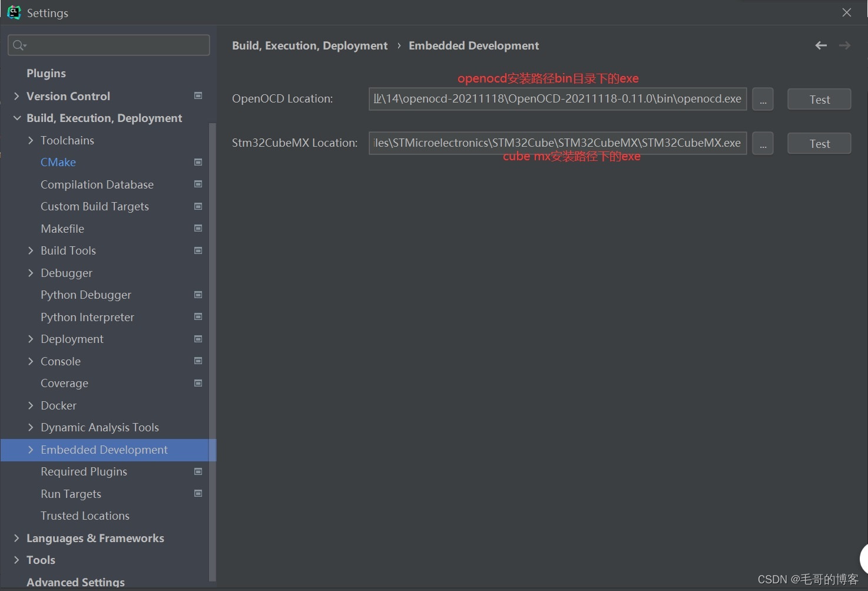868x591 pixels.
Task: Click project-level icon beside Version Control
Action: pos(198,95)
